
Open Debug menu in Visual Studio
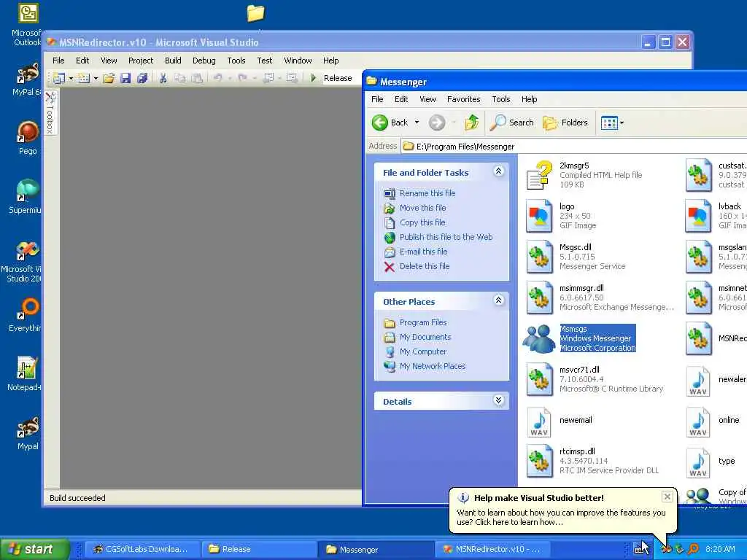click(204, 61)
